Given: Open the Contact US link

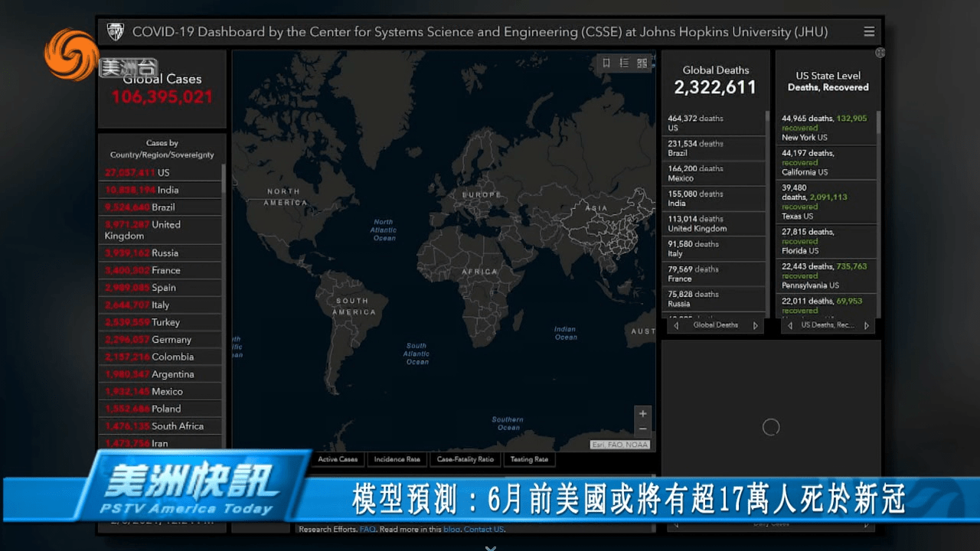Looking at the screenshot, I should click(484, 529).
